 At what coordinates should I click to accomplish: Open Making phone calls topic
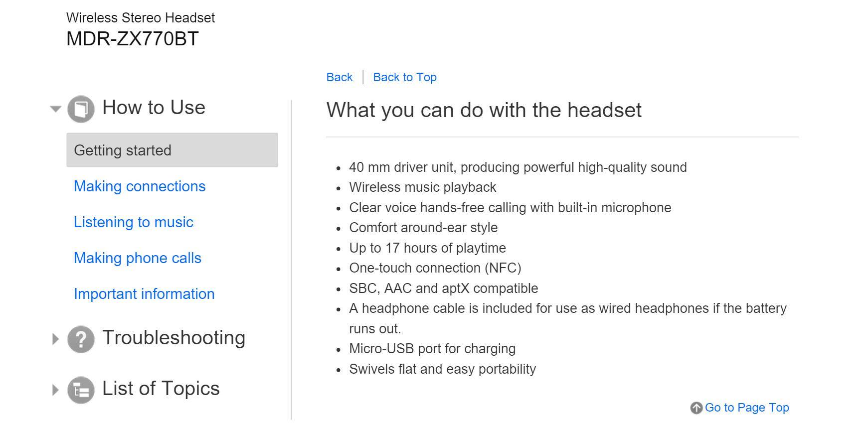pyautogui.click(x=138, y=258)
